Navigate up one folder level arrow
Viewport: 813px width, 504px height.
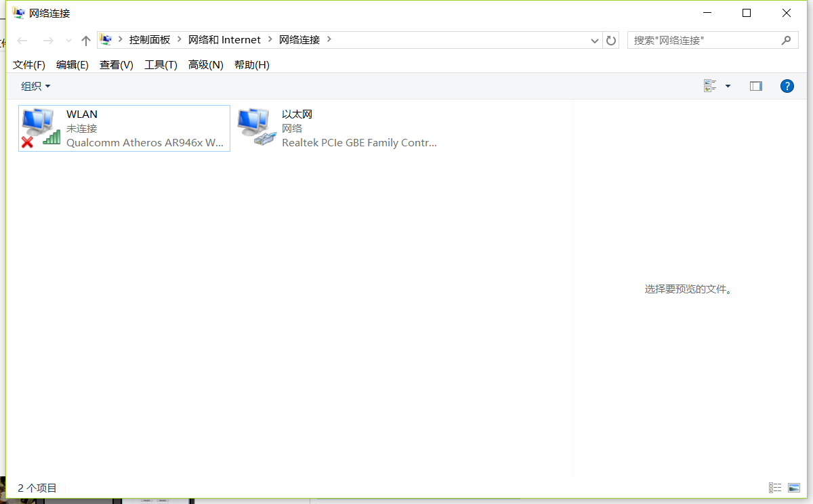[86, 41]
